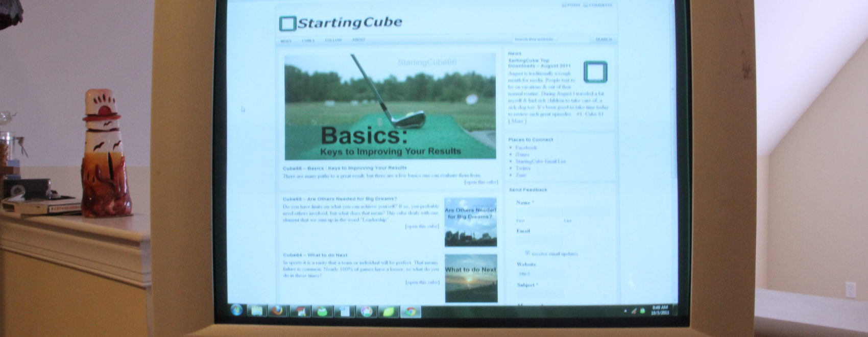
Task: Open Cube65 Are Others Needed title
Action: pos(340,199)
